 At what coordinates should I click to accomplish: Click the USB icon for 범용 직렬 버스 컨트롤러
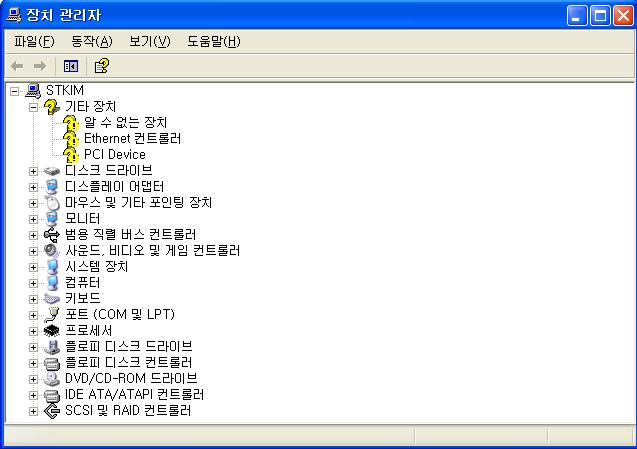tap(52, 234)
